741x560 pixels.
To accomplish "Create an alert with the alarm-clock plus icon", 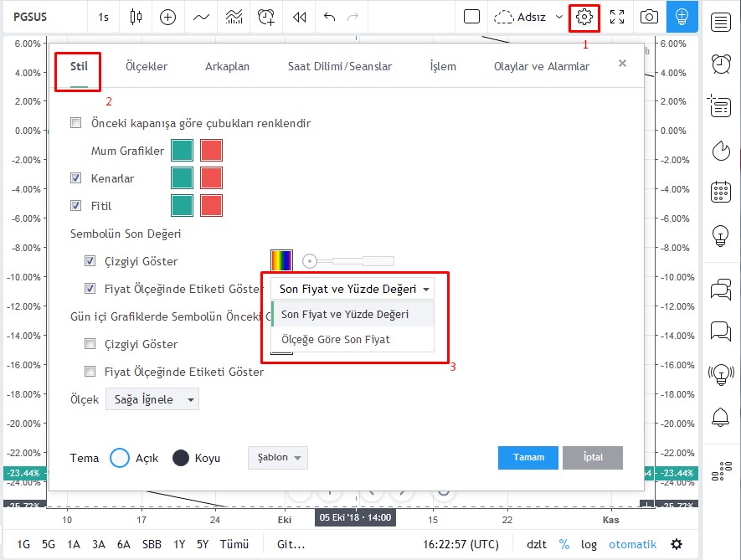I will point(266,17).
